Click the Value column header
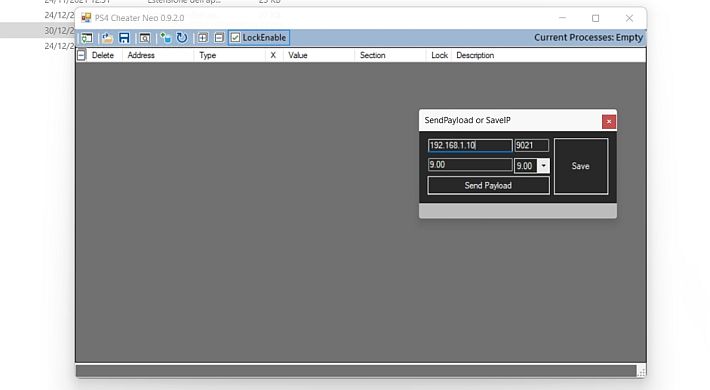The width and height of the screenshot is (710, 390). (x=298, y=55)
